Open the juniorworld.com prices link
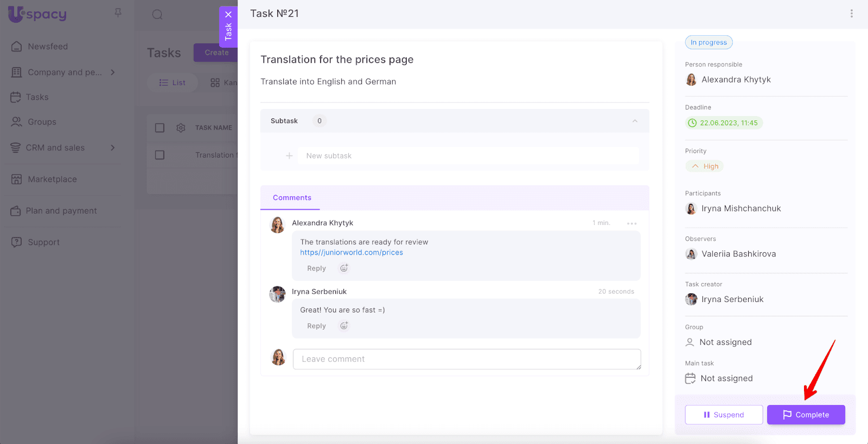This screenshot has height=444, width=868. point(352,253)
